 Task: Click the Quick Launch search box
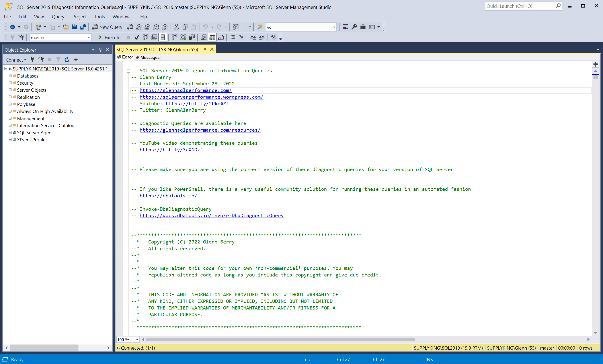click(520, 6)
